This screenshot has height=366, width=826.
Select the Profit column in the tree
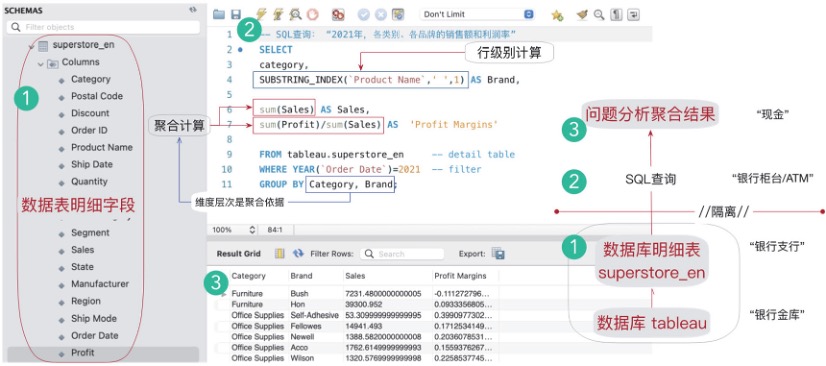coord(82,353)
